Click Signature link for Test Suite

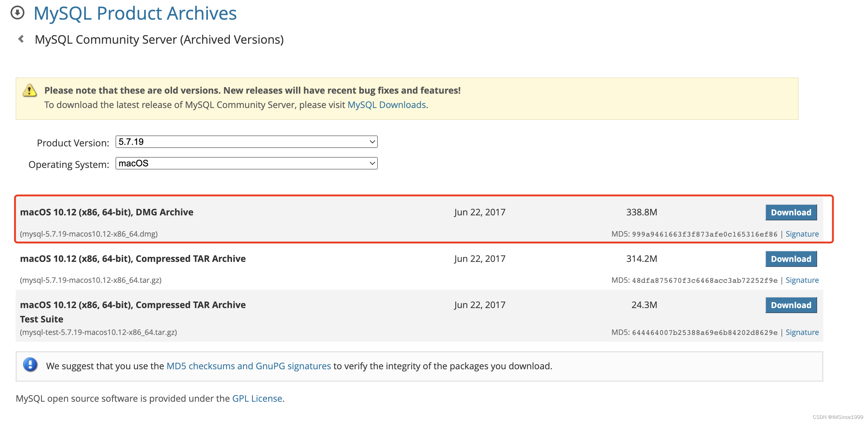point(802,332)
